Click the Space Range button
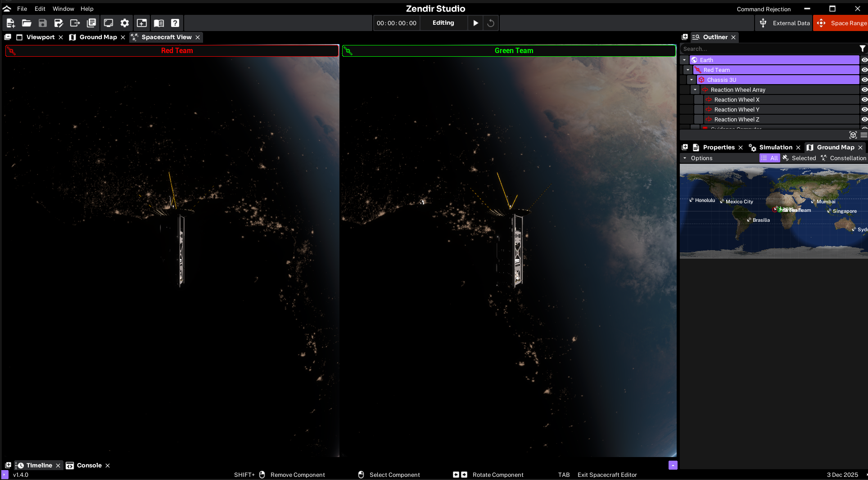 (841, 23)
